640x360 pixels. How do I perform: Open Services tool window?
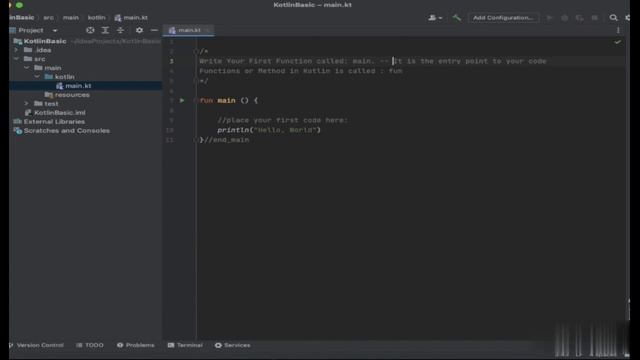click(x=233, y=345)
